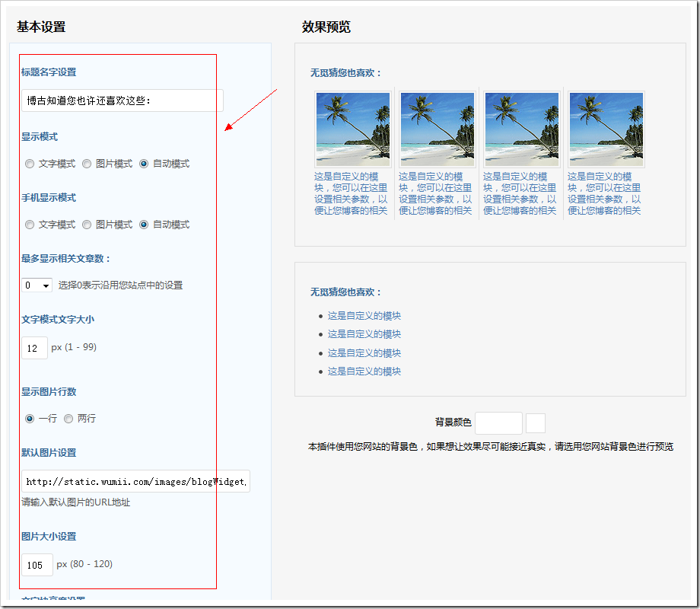Click caption link under second thumbnail
700x609 pixels.
(x=435, y=193)
